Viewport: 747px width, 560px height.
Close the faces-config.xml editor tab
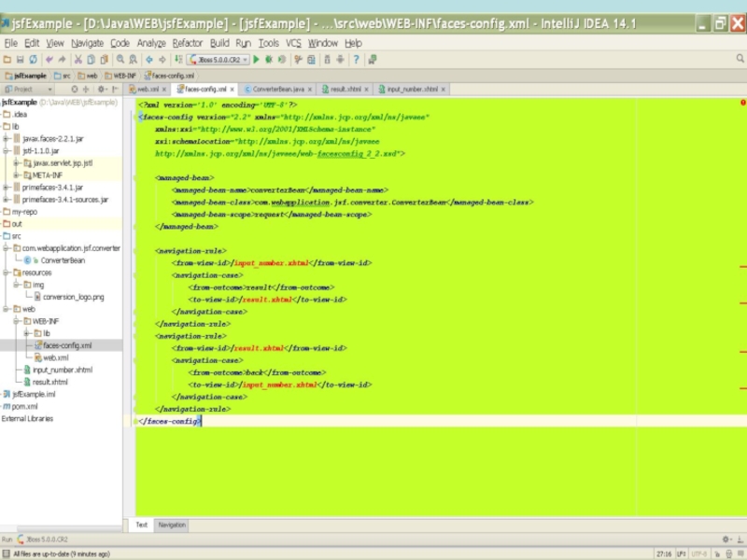click(233, 90)
